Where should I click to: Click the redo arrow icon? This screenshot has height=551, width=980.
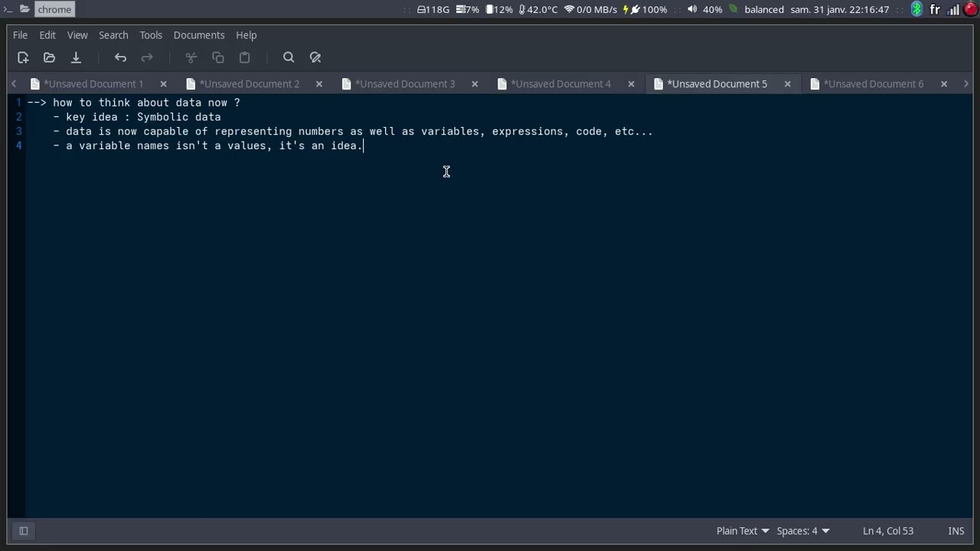click(147, 57)
